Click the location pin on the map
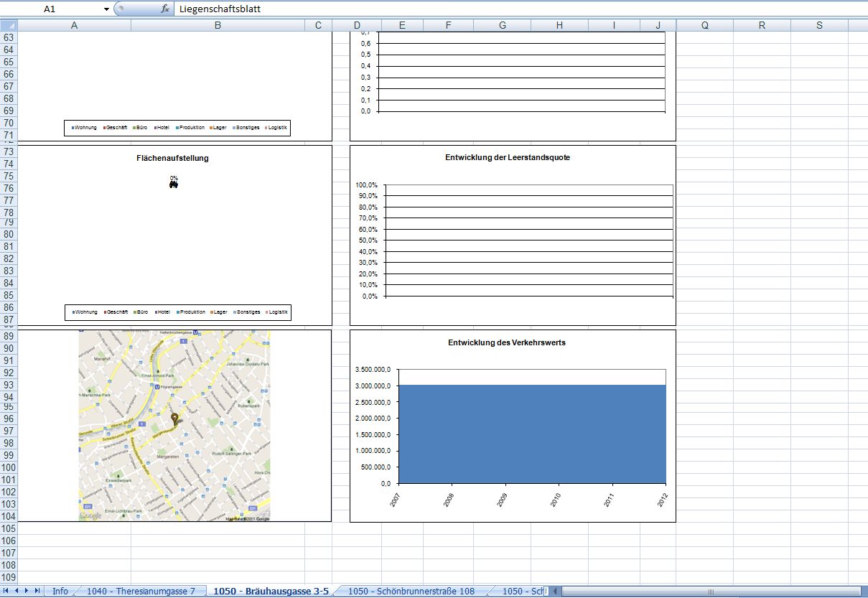Screen dimensions: 868x598 [x=174, y=419]
